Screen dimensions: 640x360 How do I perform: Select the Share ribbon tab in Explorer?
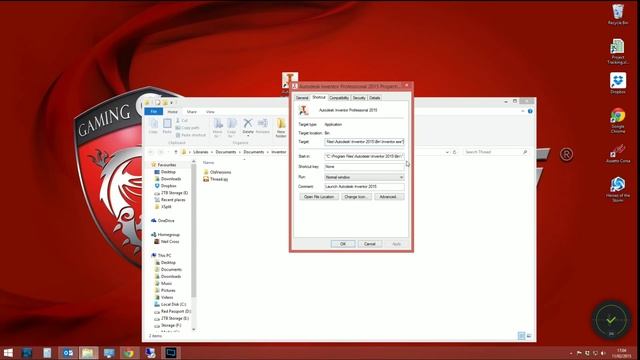pyautogui.click(x=191, y=111)
